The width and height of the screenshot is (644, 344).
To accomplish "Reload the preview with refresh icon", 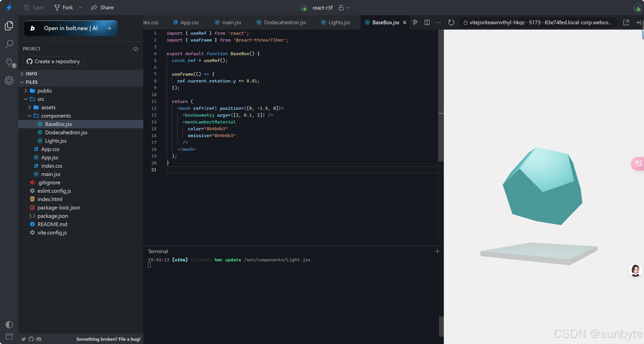I will point(451,23).
